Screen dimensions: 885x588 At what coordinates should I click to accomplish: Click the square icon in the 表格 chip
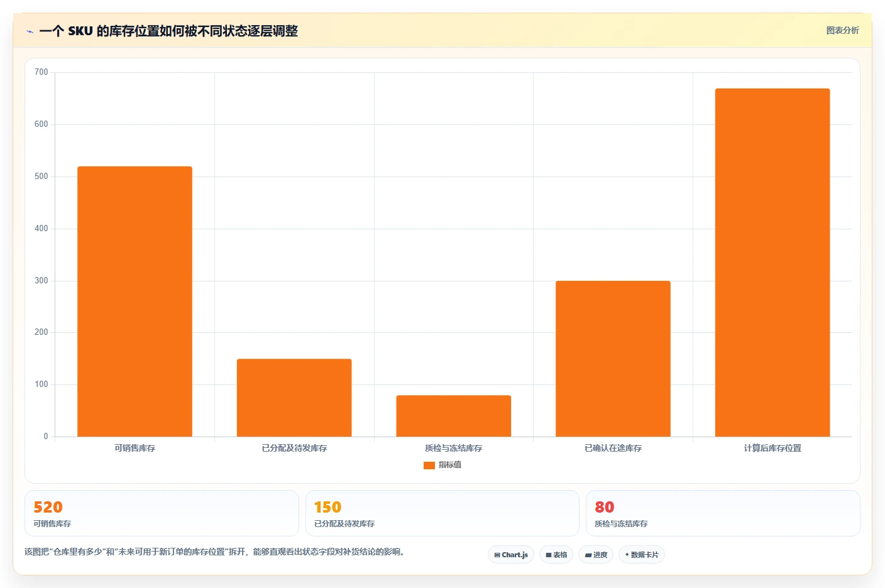(x=549, y=555)
